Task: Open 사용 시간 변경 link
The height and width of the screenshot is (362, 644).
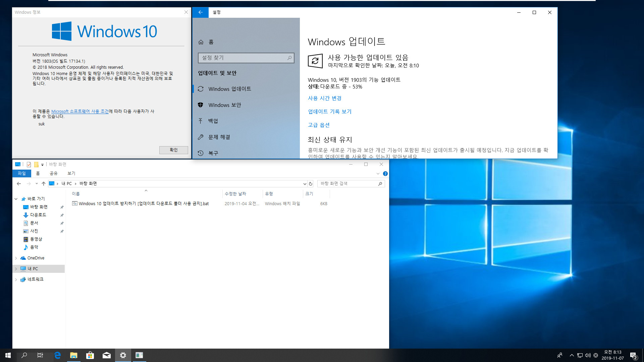Action: pos(324,98)
